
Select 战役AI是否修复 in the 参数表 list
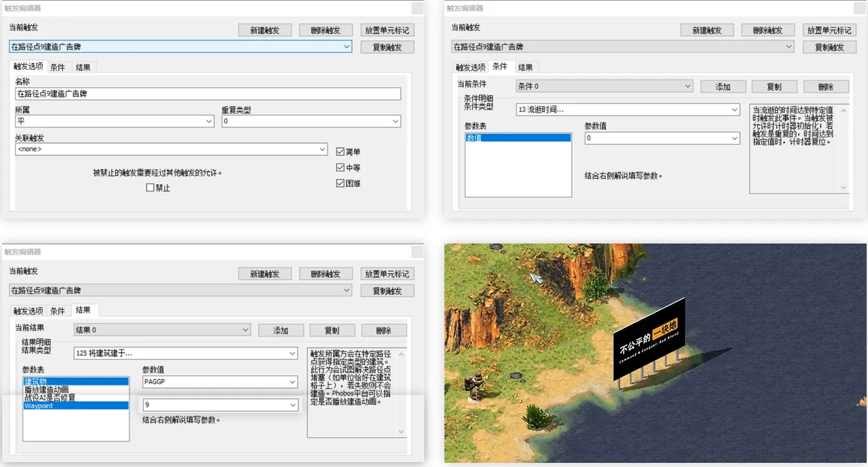[x=75, y=397]
